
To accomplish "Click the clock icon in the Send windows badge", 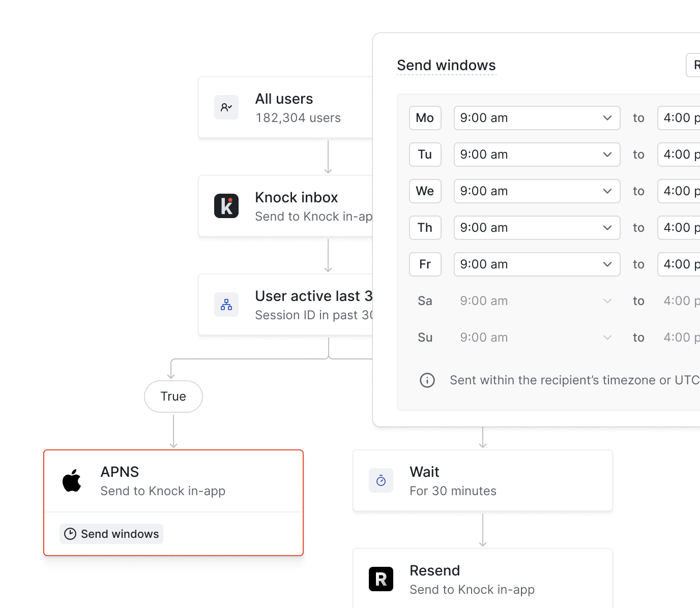I will [70, 534].
